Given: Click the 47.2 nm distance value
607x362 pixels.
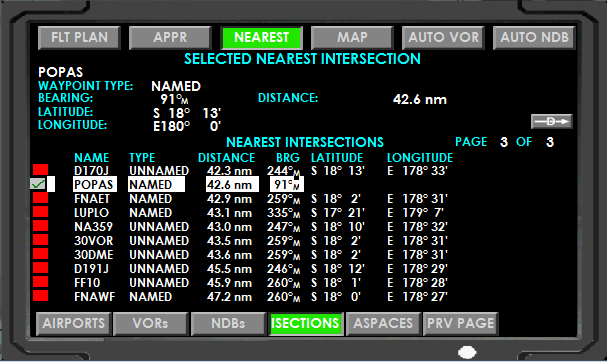Looking at the screenshot, I should [x=229, y=297].
